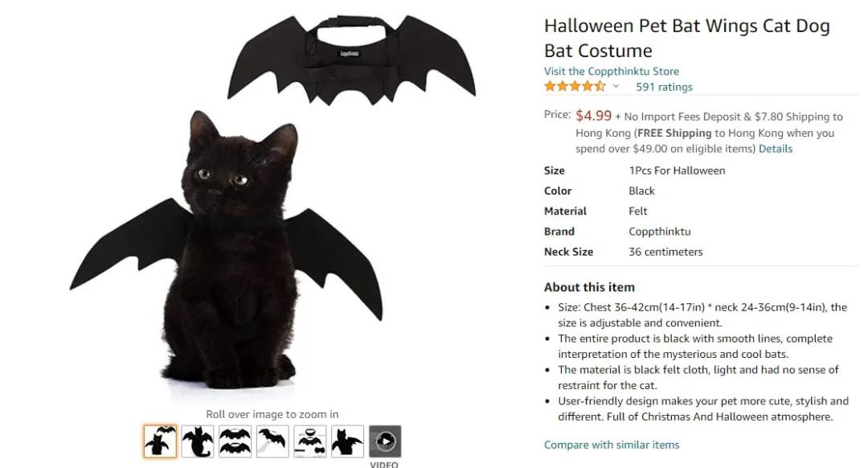Show the second thumbnail of cat's back view
This screenshot has width=868, height=468.
(198, 441)
